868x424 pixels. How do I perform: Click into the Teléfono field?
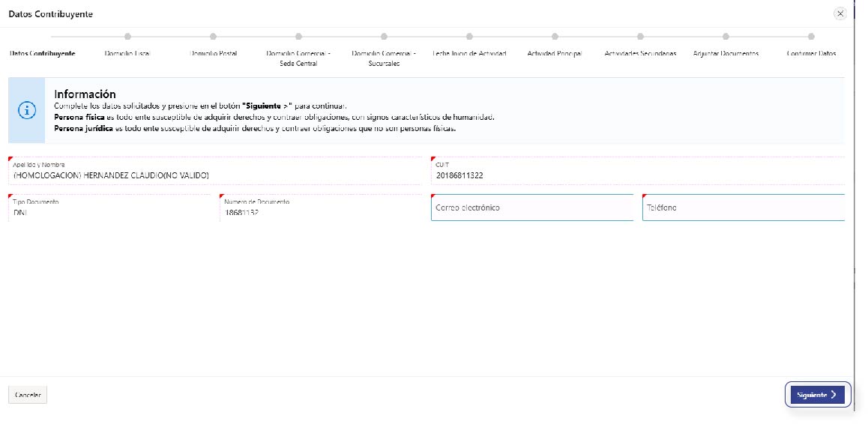coord(743,208)
